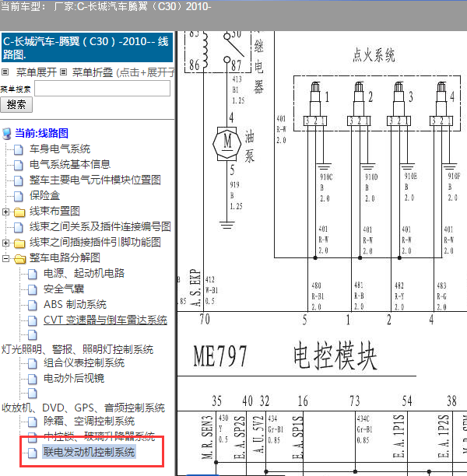The width and height of the screenshot is (467, 476).
Task: Click ignition coil number 1 symbol
Action: tap(315, 104)
